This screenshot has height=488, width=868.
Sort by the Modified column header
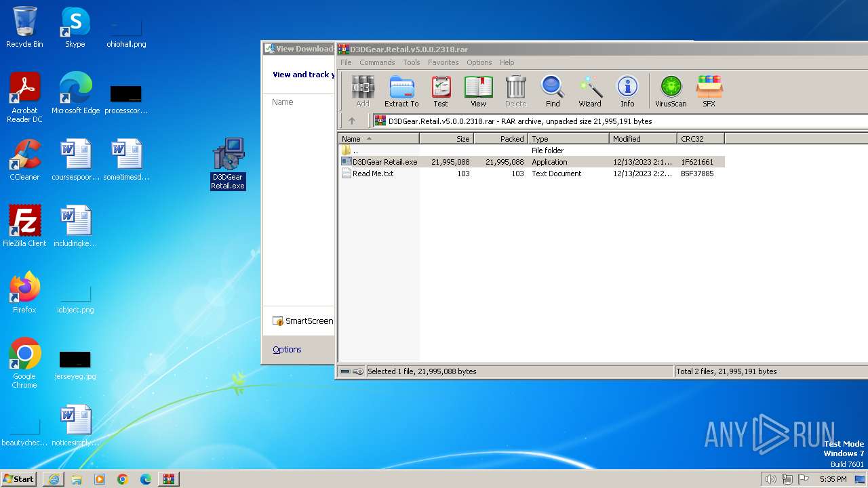point(643,138)
